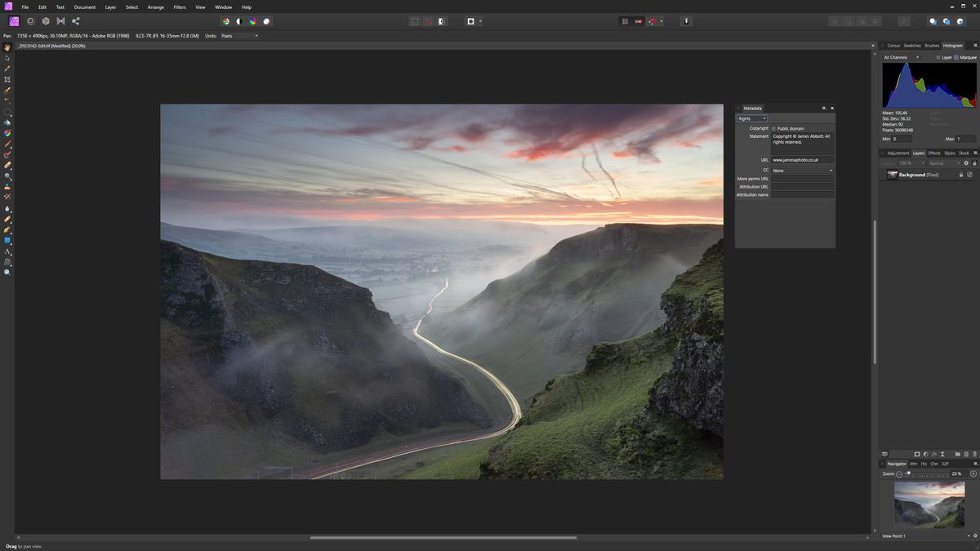The height and width of the screenshot is (551, 980).
Task: Open the Layer menu
Action: coord(110,7)
